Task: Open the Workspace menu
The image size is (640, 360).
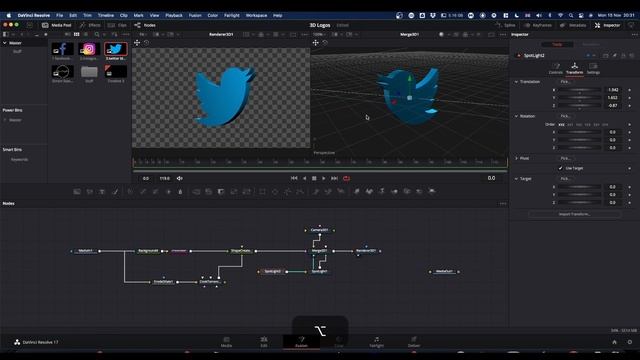Action: (256, 16)
